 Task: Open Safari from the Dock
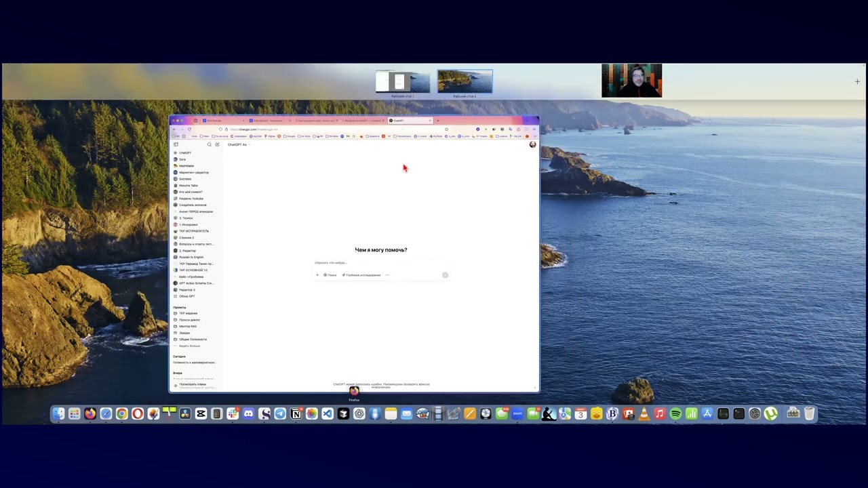(106, 413)
